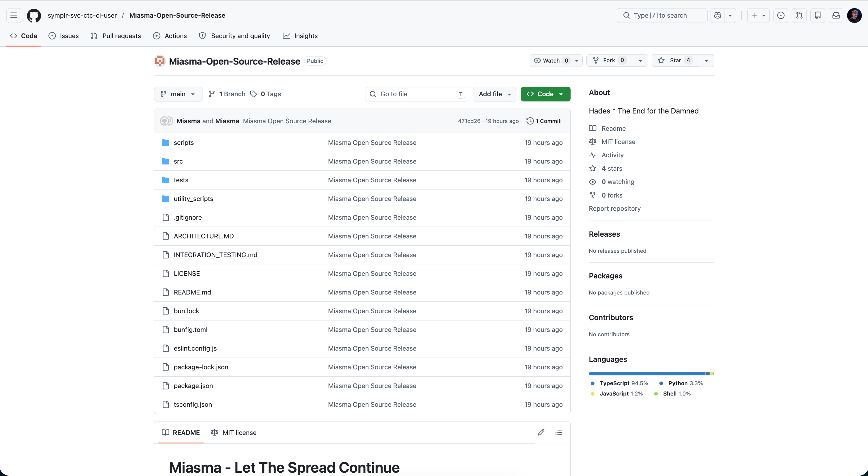This screenshot has width=868, height=476.
Task: Expand the main branch selector dropdown
Action: [178, 94]
